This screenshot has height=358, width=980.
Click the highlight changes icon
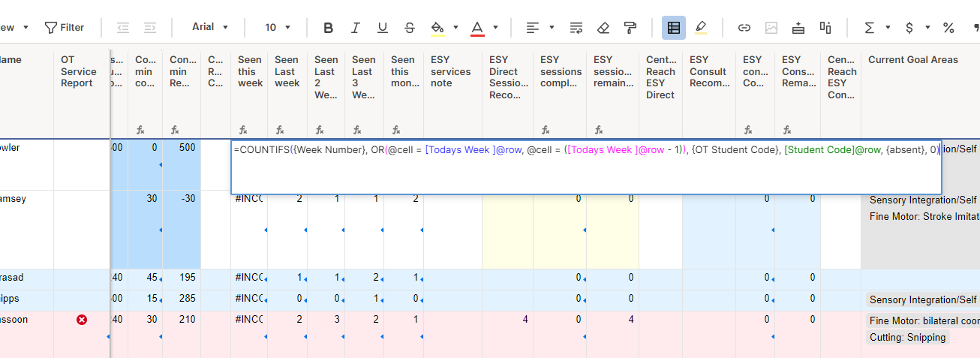coord(701,28)
